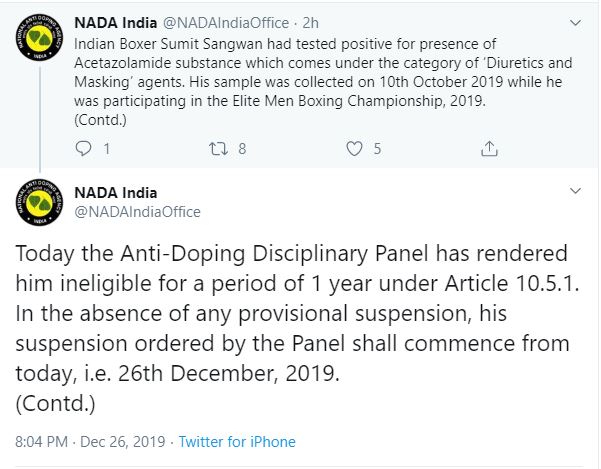Image resolution: width=601 pixels, height=469 pixels.
Task: Click the Twitter for iPhone link
Action: pyautogui.click(x=237, y=442)
